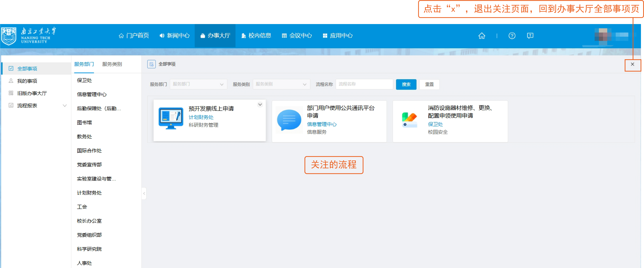This screenshot has height=268, width=644.
Task: Click the 科研财务管理 category text
Action: click(203, 125)
